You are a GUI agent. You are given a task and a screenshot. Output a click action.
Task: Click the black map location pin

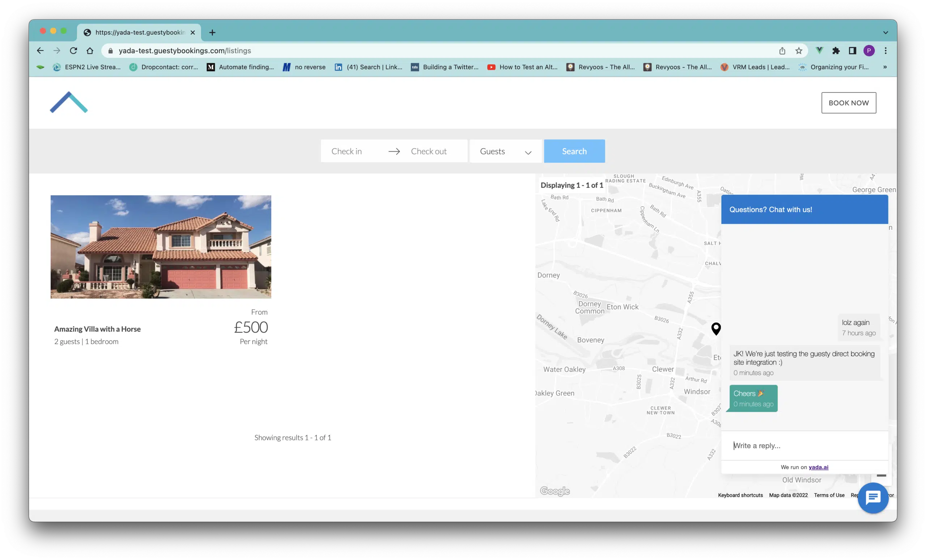click(x=716, y=329)
